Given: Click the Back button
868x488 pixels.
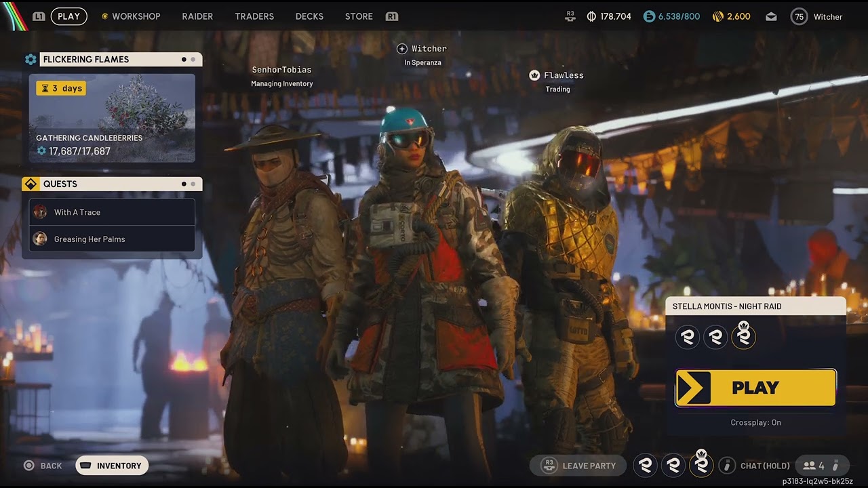Looking at the screenshot, I should tap(43, 466).
